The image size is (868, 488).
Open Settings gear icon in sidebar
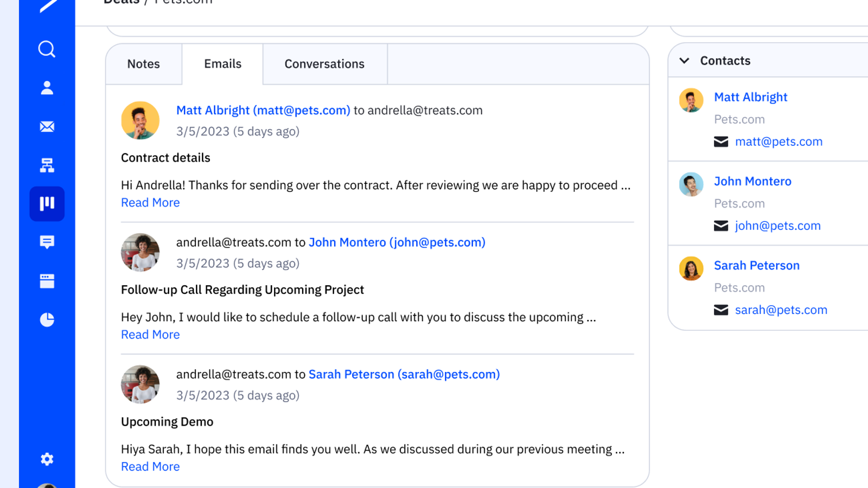coord(47,459)
